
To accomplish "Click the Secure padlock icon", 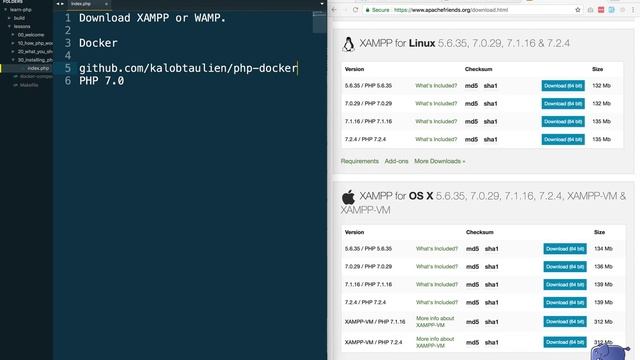I will (x=367, y=10).
